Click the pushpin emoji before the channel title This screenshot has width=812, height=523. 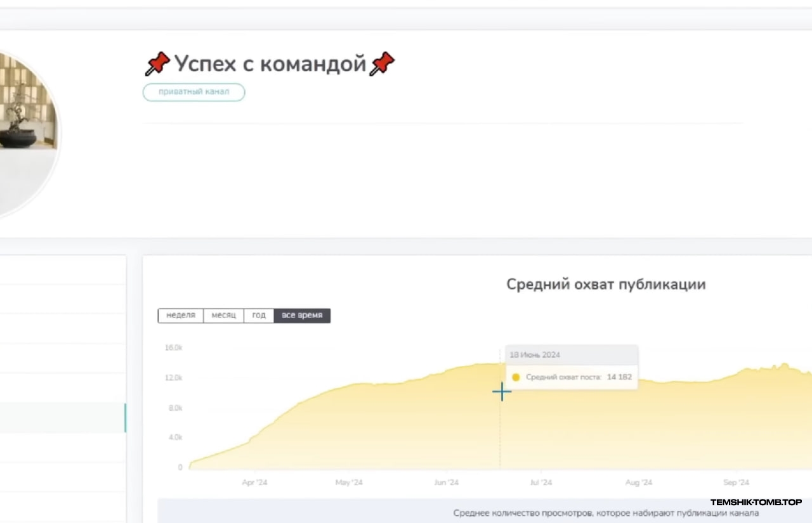(157, 64)
